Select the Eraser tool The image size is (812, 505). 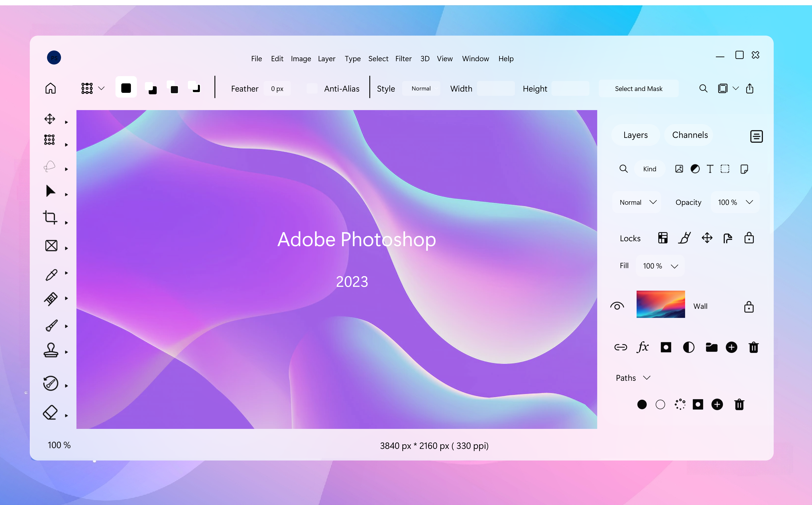[50, 413]
